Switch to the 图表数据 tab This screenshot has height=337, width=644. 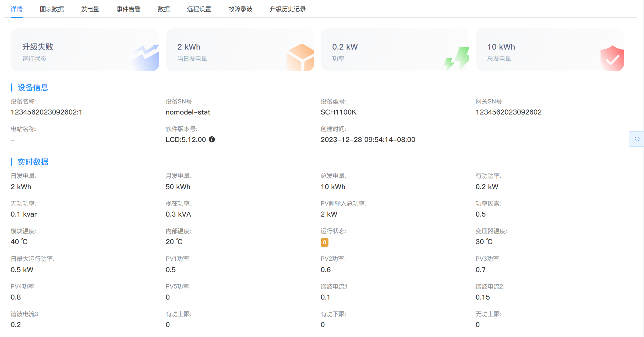[52, 9]
